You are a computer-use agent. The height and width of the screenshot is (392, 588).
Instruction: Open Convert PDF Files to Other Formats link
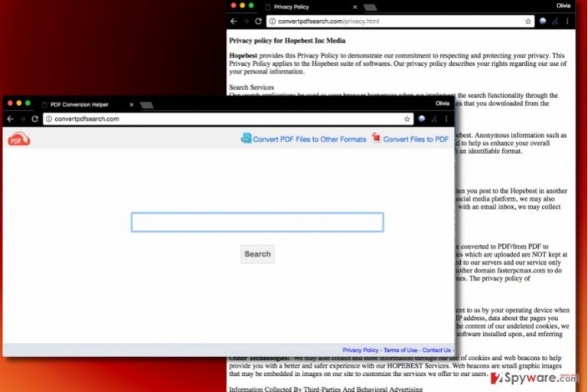tap(309, 139)
